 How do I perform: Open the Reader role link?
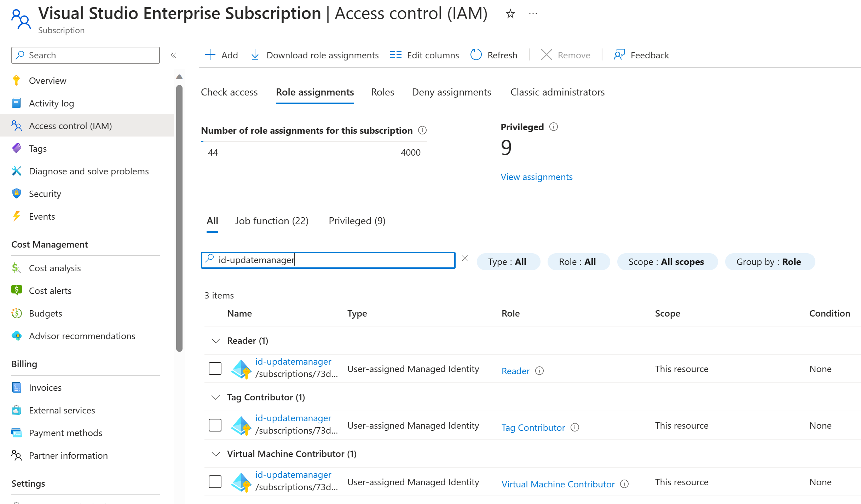[x=515, y=371]
